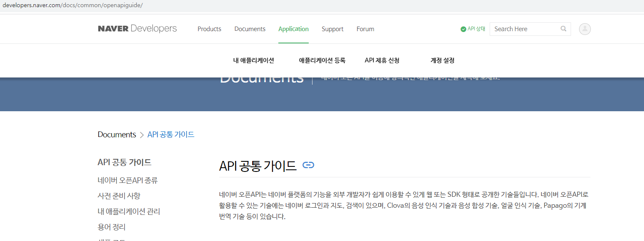Open the Support menu

pos(332,29)
